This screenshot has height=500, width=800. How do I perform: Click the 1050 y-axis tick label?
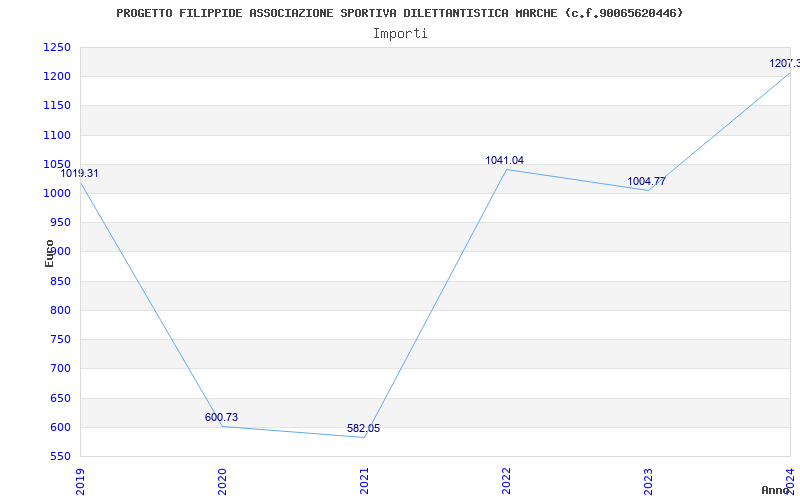tap(57, 164)
